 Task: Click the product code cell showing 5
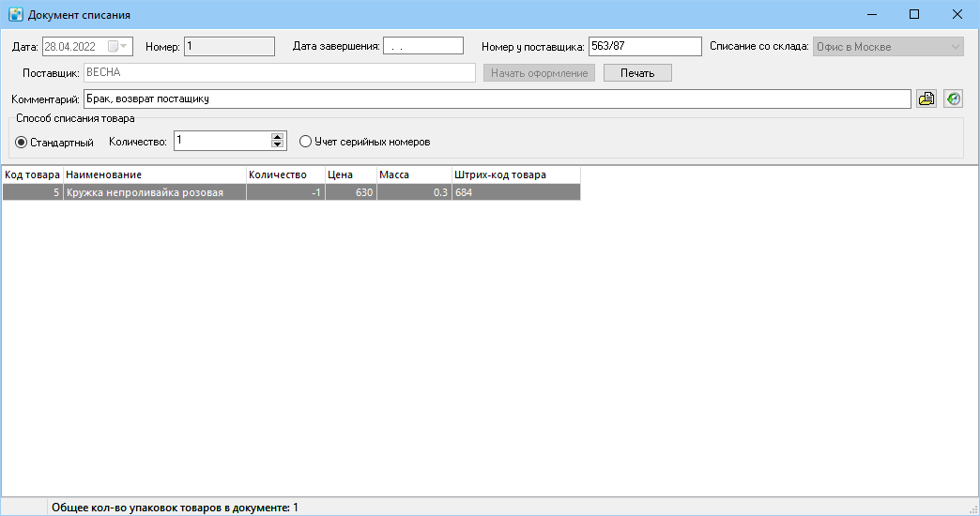[33, 192]
